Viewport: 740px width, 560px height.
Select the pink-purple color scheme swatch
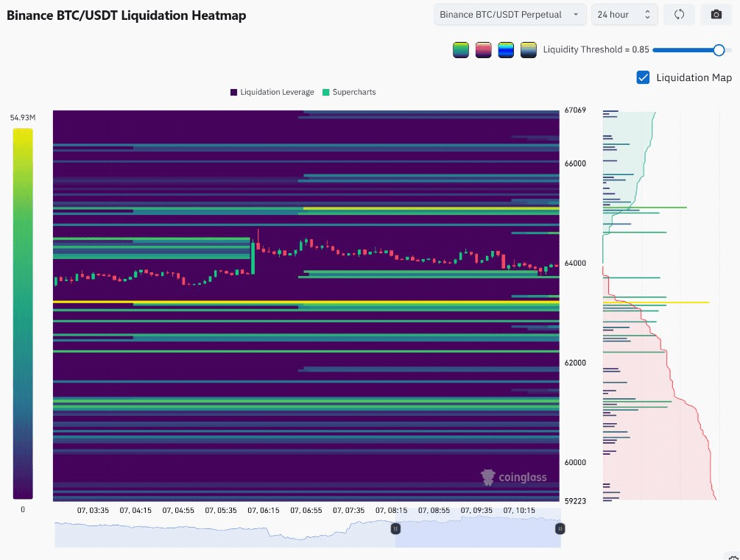483,50
